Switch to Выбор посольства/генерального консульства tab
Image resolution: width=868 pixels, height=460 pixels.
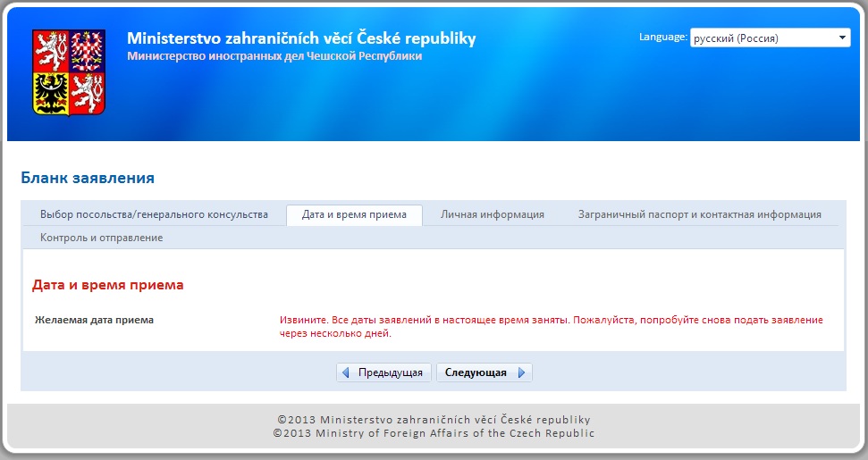154,214
